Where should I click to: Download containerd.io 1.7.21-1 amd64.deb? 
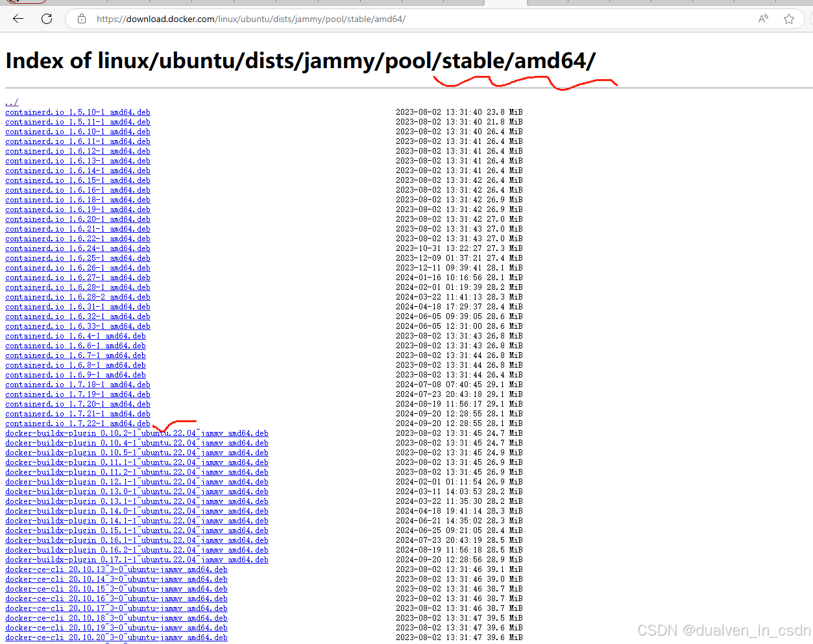tap(78, 414)
